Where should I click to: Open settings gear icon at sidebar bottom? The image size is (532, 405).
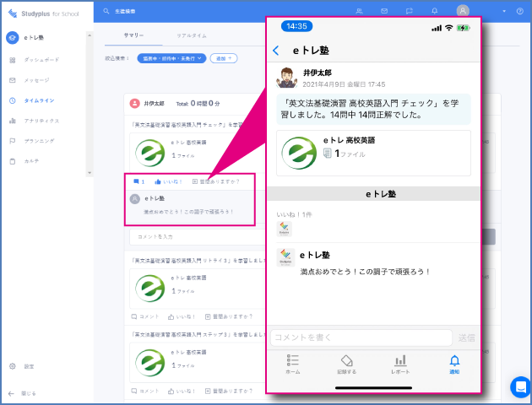[x=13, y=366]
